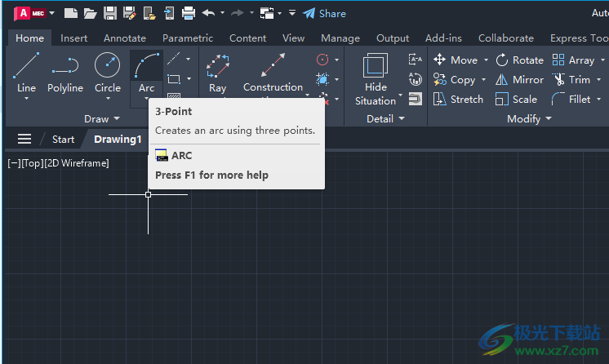This screenshot has height=364, width=609.
Task: Click the [2D Wireframe] visual style control
Action: (x=77, y=163)
